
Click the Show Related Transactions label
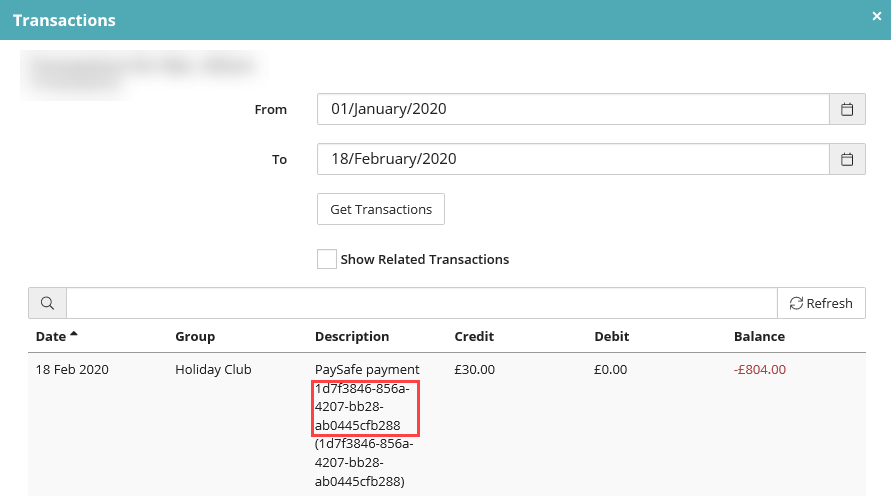point(424,259)
